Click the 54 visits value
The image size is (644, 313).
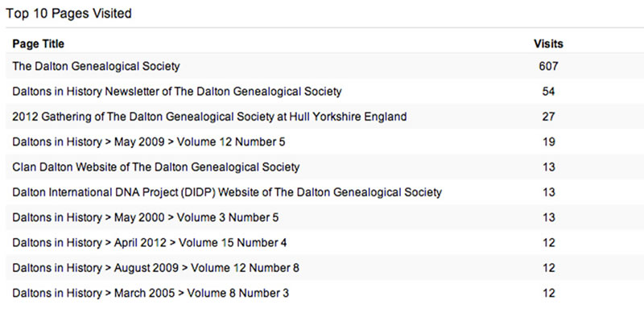tap(548, 91)
